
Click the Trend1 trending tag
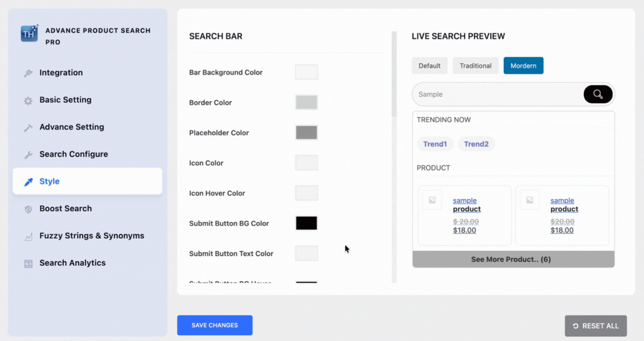point(435,144)
